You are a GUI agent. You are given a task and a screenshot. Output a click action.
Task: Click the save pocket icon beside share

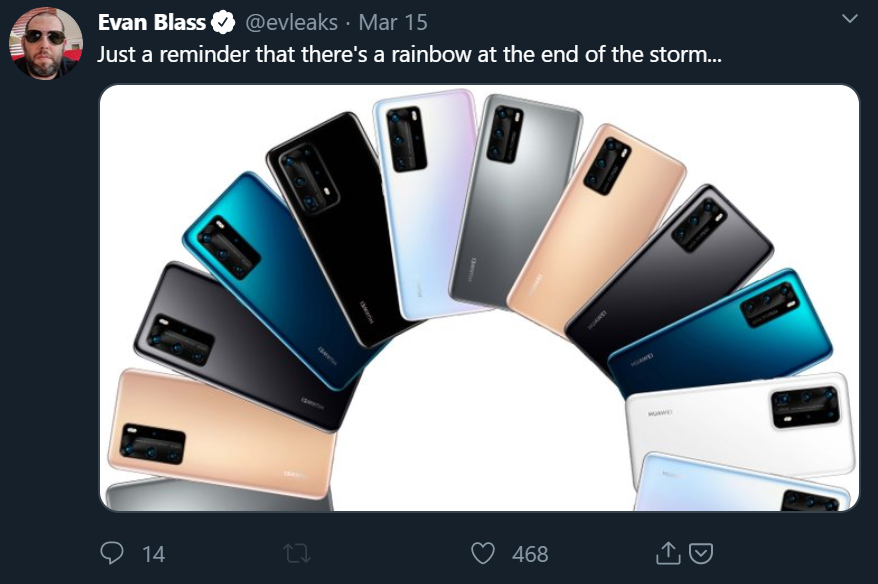coord(700,554)
